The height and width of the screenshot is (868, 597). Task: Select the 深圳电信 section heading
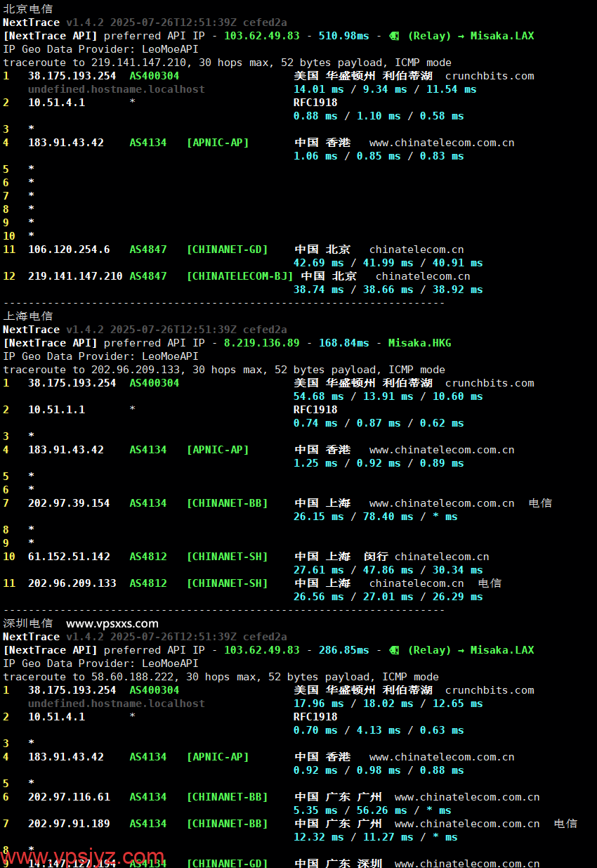tap(27, 623)
